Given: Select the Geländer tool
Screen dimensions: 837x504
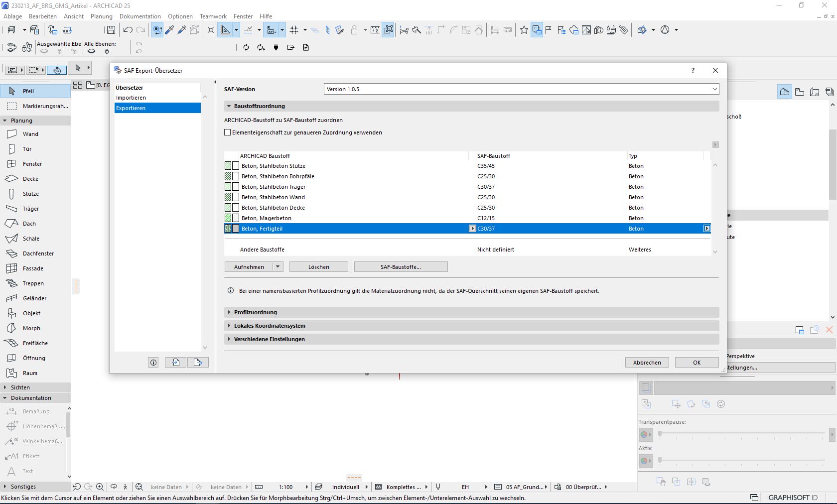Looking at the screenshot, I should (x=35, y=298).
